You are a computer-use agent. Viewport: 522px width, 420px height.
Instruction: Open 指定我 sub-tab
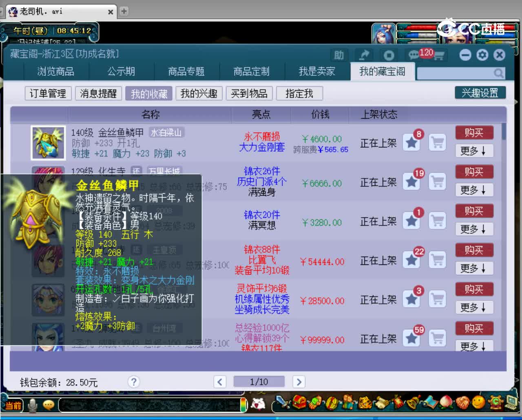(299, 93)
